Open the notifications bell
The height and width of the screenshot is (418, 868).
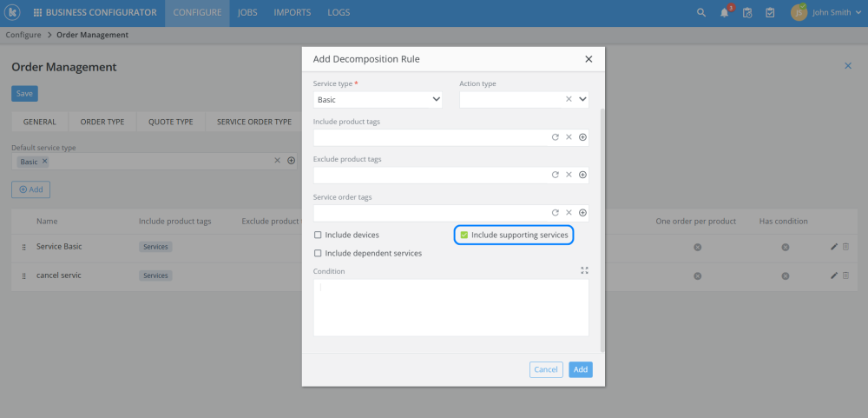pos(725,13)
